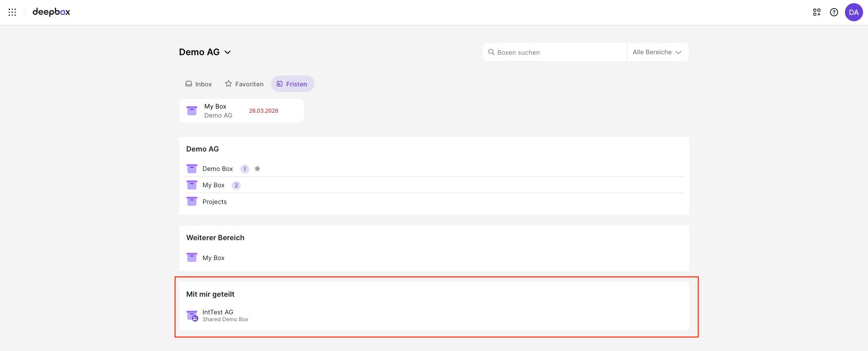
Task: Click the Projects box icon
Action: (192, 202)
